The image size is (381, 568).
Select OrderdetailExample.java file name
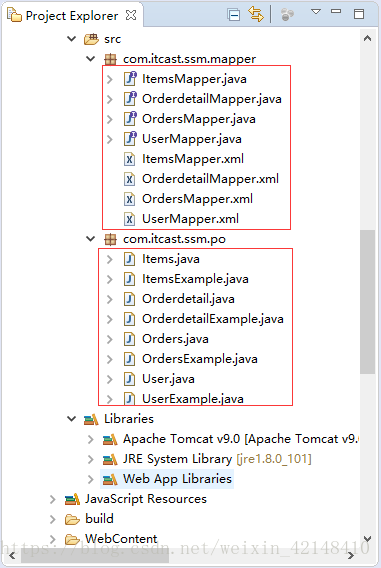[x=213, y=319]
